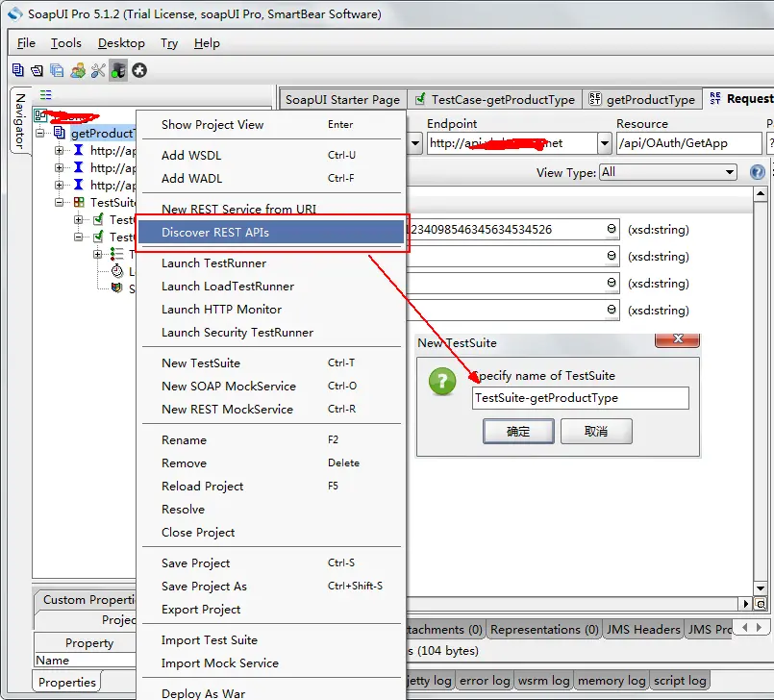Click the load test clock icon in the tree
The height and width of the screenshot is (700, 774).
117,271
